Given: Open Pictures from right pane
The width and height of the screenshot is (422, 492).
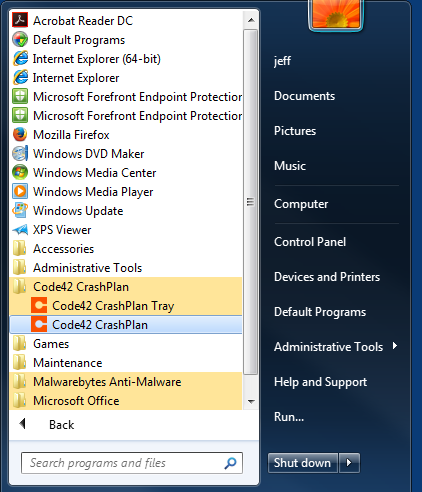Looking at the screenshot, I should [x=295, y=131].
